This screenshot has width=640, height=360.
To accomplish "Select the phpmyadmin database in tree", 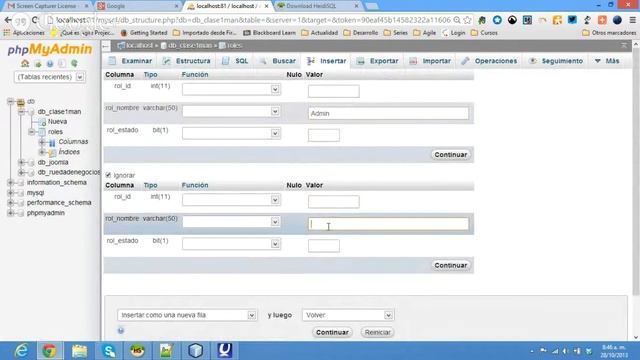I will [46, 213].
